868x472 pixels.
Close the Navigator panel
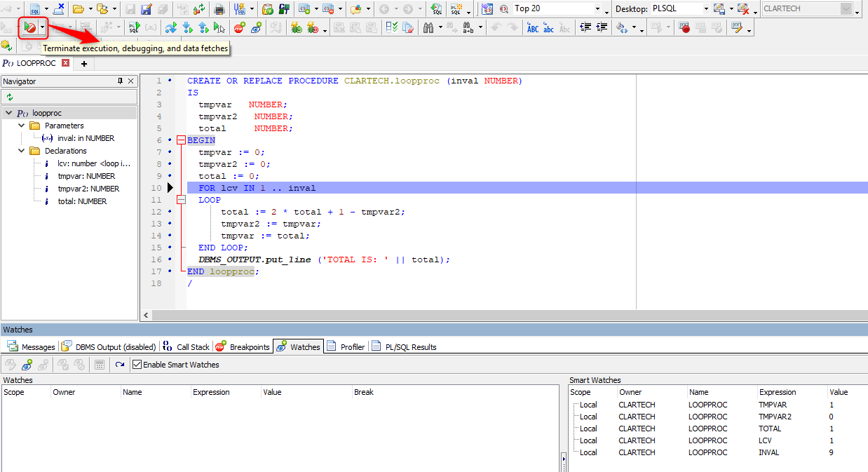coord(131,81)
